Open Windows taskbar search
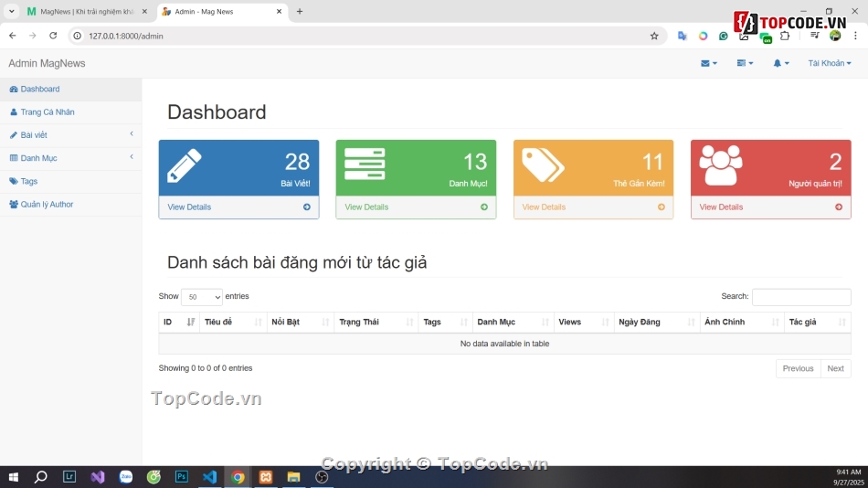Image resolution: width=868 pixels, height=488 pixels. (x=41, y=477)
